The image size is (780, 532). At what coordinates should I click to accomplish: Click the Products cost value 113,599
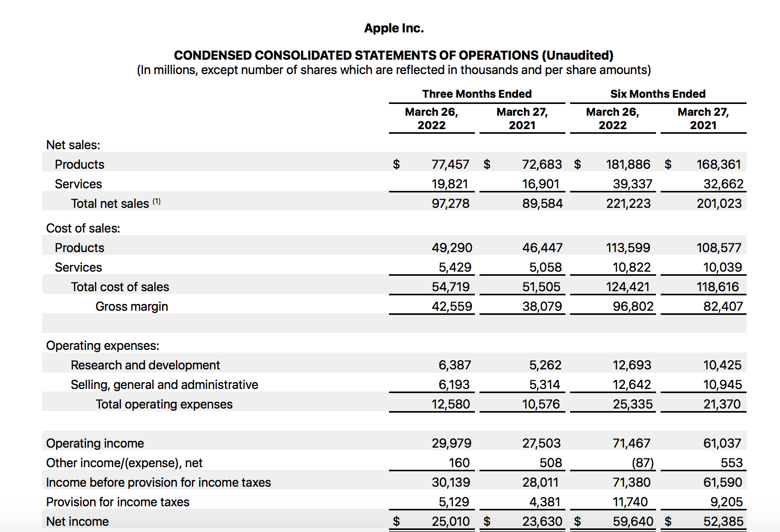click(x=628, y=248)
